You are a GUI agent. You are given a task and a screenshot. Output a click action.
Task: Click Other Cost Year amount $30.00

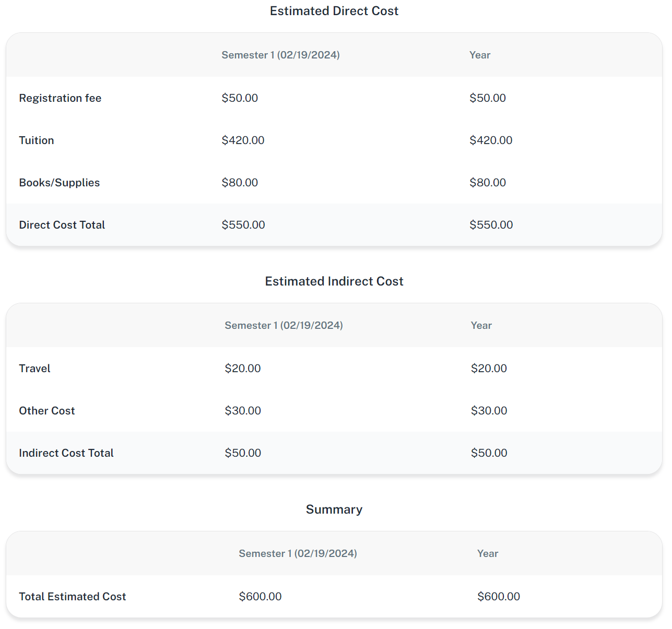click(489, 411)
